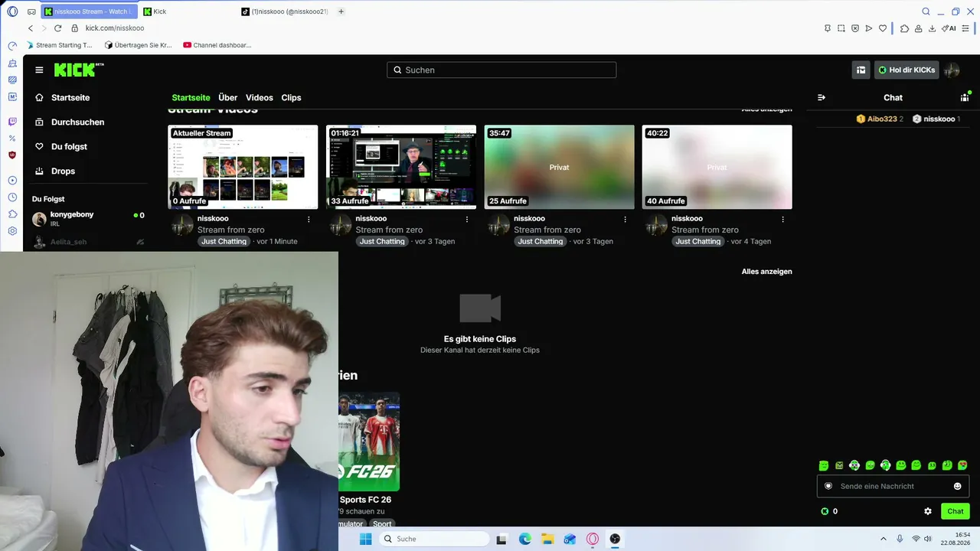Open the Über channel tab
980x551 pixels.
point(227,98)
